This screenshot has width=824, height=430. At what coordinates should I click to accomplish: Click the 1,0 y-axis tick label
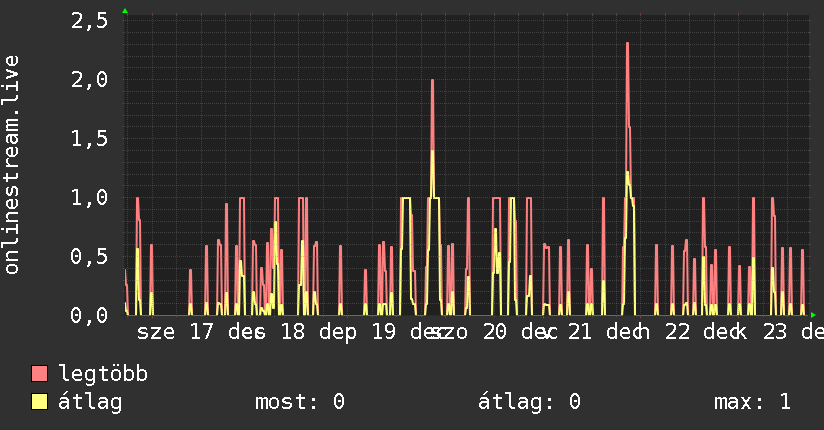coord(90,198)
